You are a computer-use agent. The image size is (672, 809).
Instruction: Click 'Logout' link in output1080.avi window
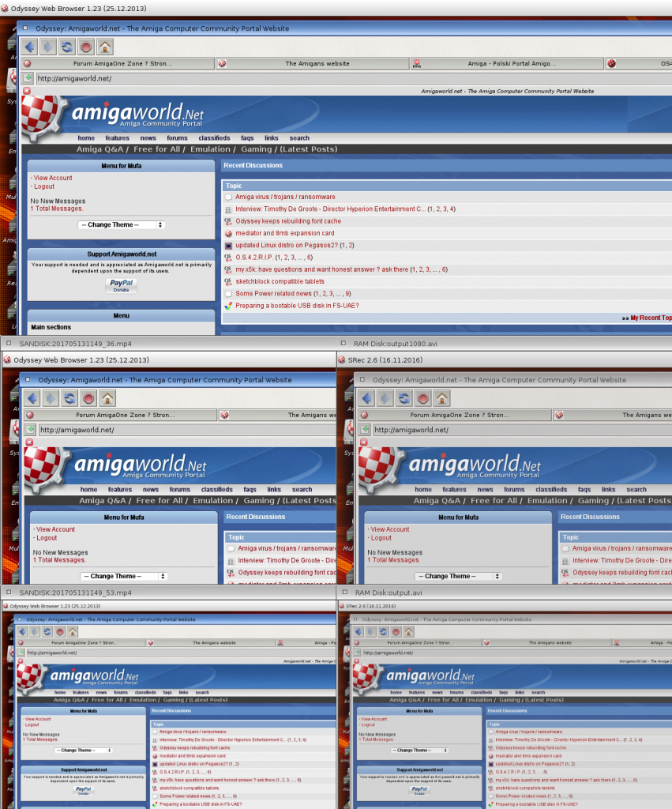(x=381, y=538)
